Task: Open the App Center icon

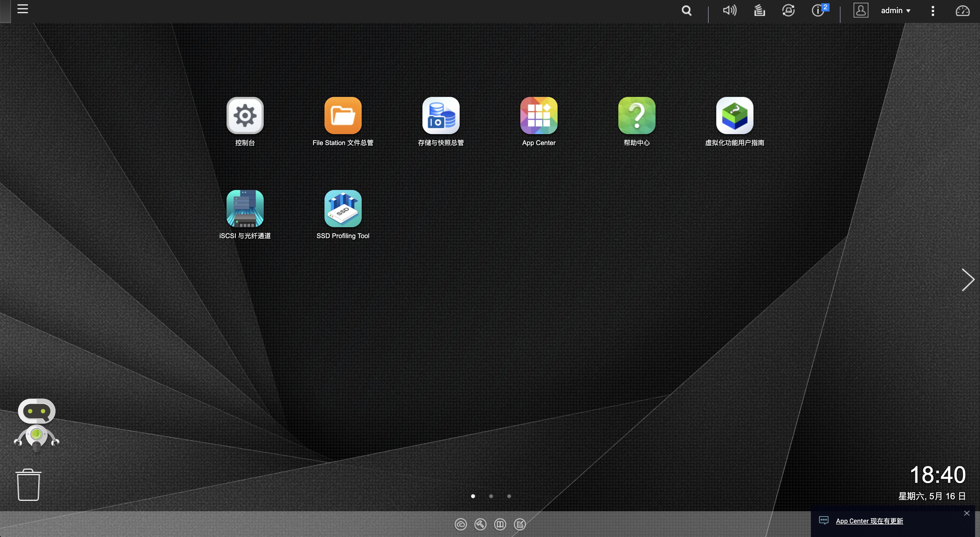Action: 539,116
